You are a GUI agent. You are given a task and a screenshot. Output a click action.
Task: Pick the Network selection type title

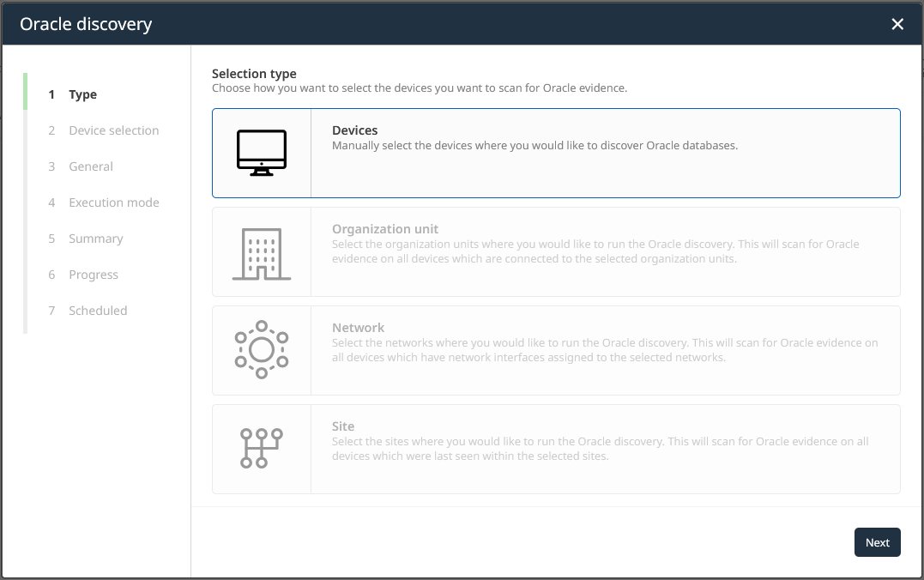(358, 328)
